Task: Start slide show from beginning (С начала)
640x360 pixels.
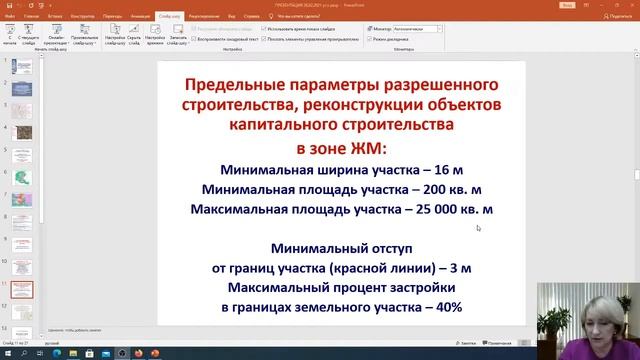Action: pyautogui.click(x=10, y=34)
